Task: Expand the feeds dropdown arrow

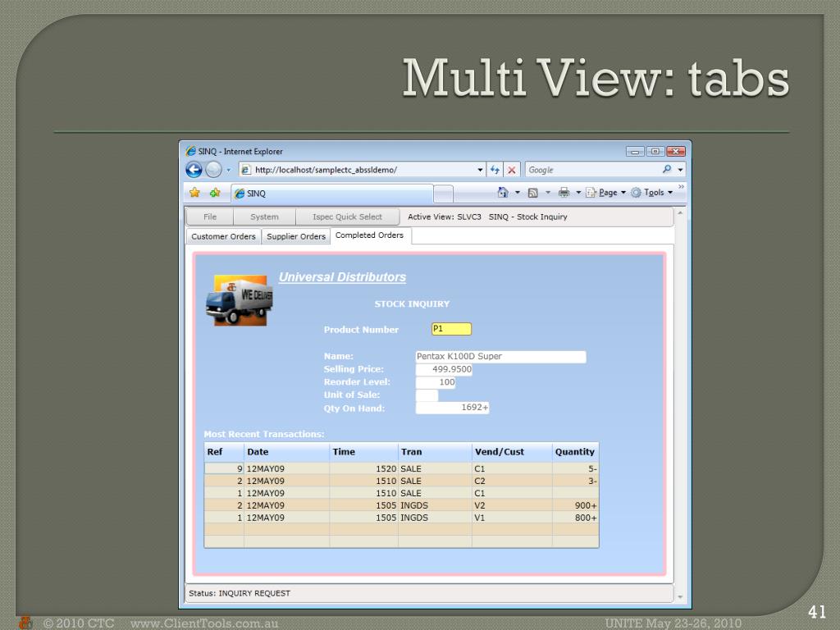Action: tap(547, 192)
